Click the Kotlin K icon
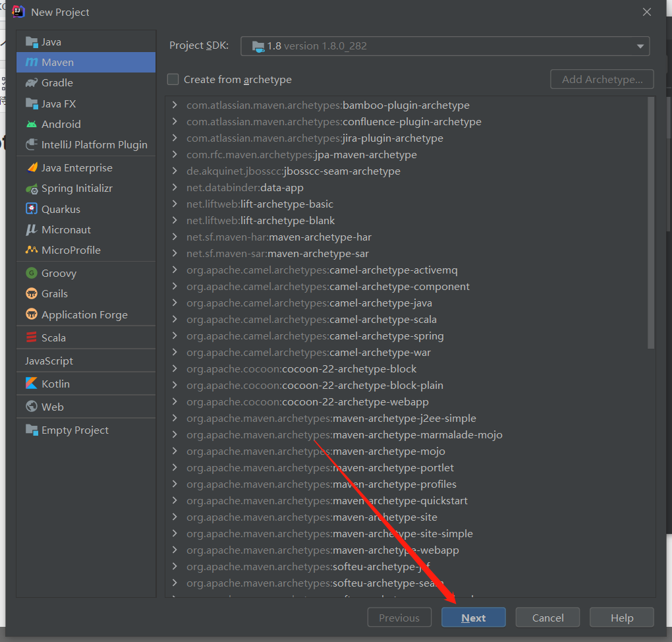 coord(31,384)
